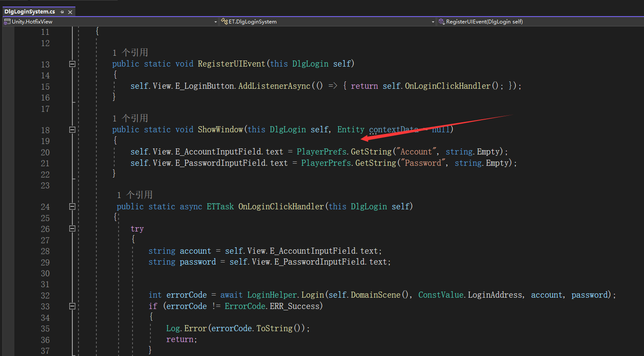The image size is (644, 356).
Task: Click line number 23 in the margin
Action: point(45,185)
